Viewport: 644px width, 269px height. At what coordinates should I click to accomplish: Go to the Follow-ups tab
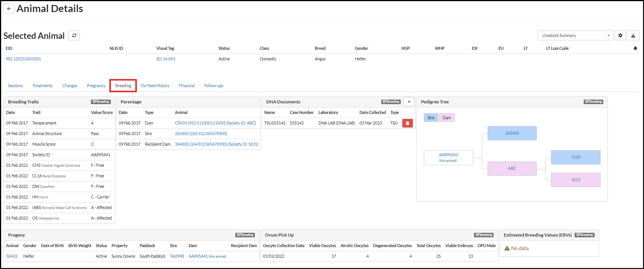214,86
